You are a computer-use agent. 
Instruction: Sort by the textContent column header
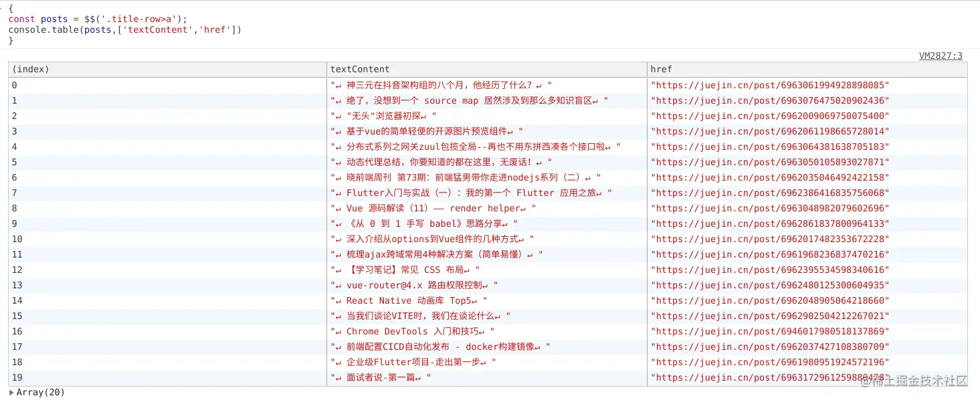487,69
